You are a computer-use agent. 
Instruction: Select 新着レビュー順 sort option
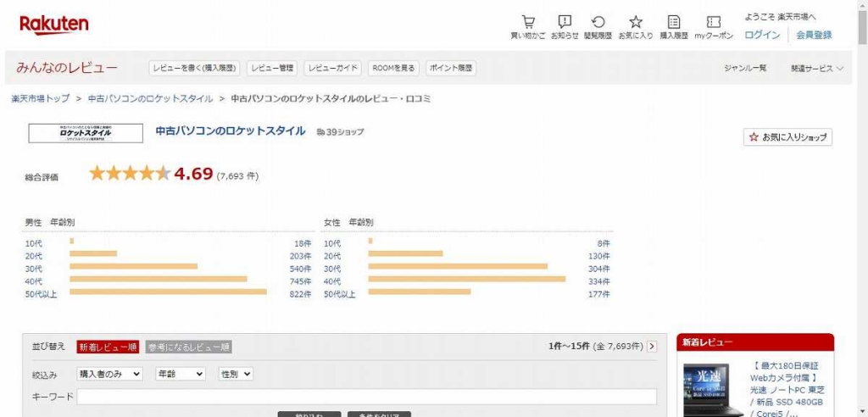(x=108, y=347)
